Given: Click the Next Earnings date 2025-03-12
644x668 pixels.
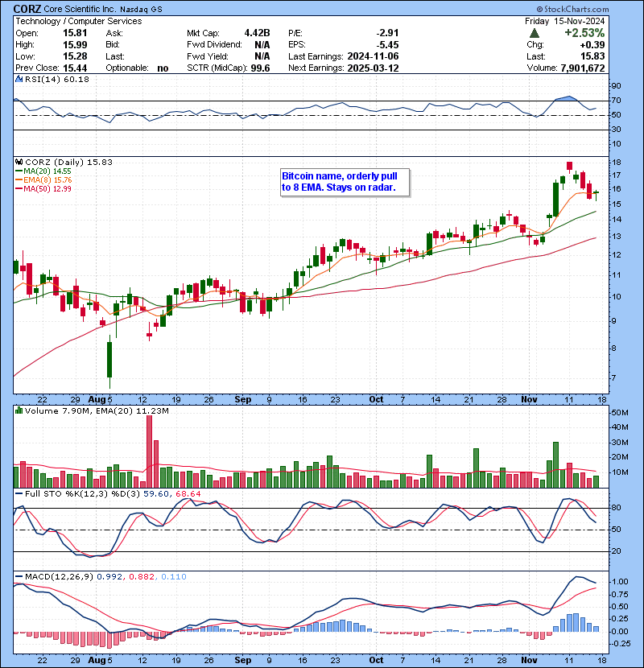Looking at the screenshot, I should [373, 68].
